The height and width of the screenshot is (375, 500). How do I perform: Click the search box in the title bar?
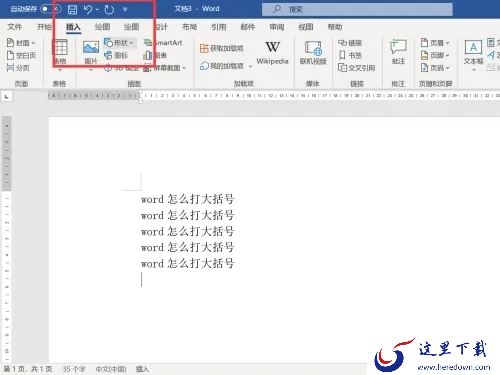click(357, 9)
